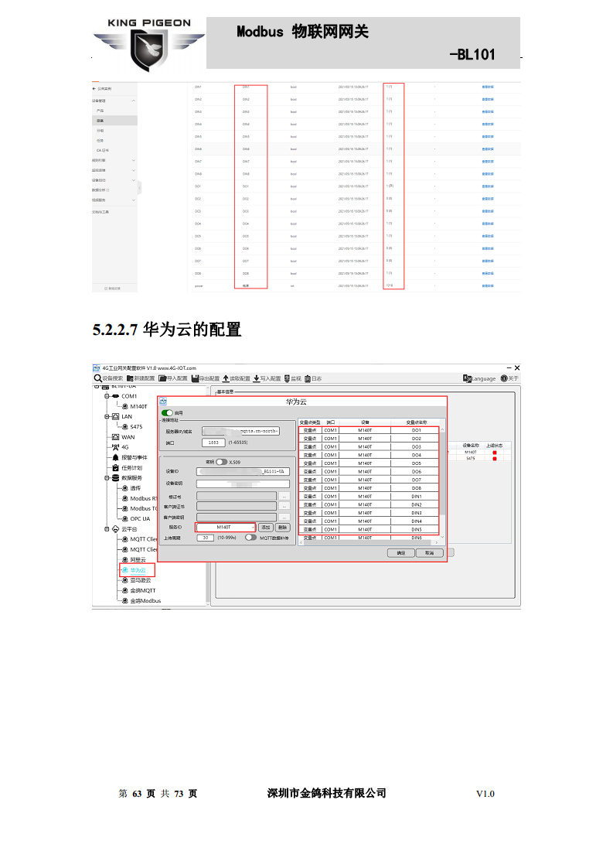
Task: Open the 华为云 cloud platform node
Action: coord(134,570)
